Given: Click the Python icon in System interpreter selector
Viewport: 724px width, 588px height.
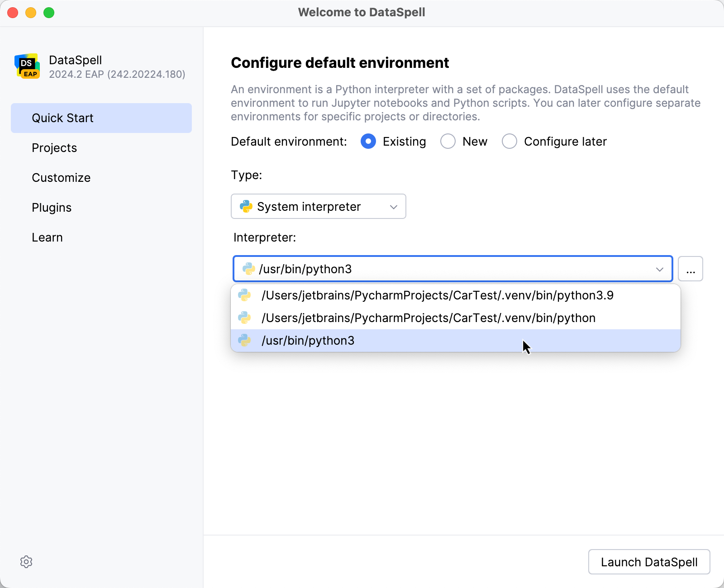Looking at the screenshot, I should coord(246,206).
